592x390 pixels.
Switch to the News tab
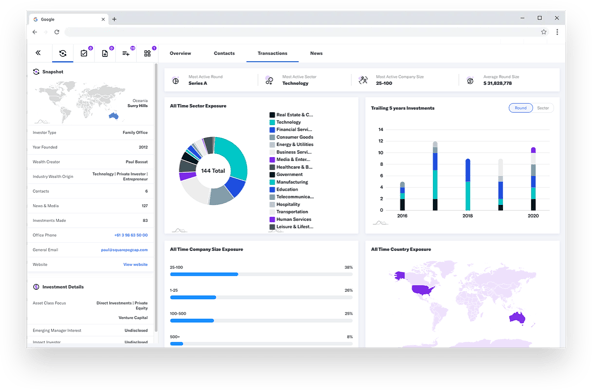point(316,53)
